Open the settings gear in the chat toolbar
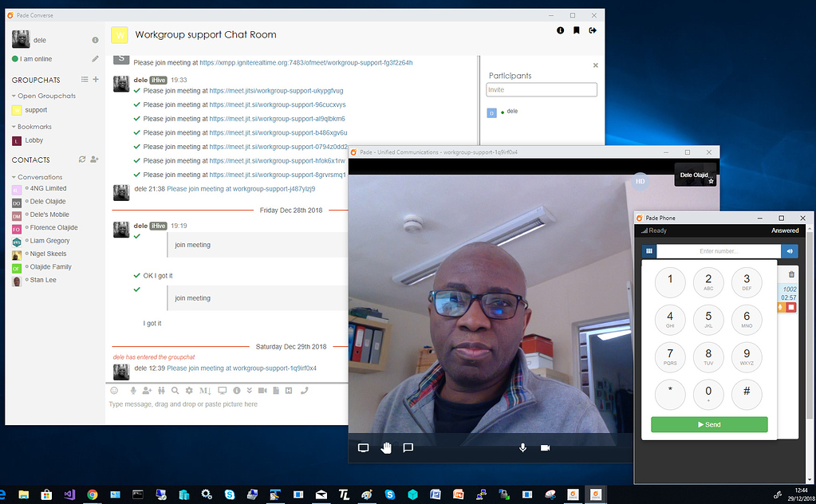Screen dimensions: 816x504 coord(189,391)
